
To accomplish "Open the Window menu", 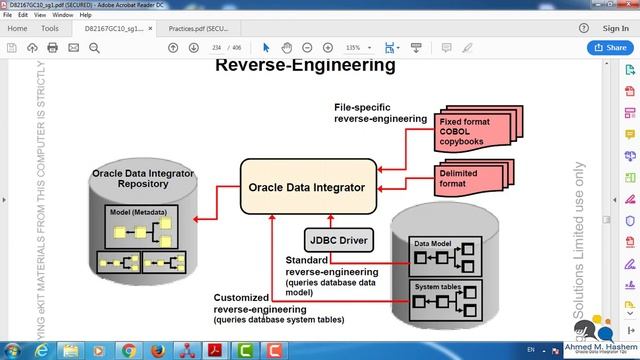I will [x=62, y=15].
